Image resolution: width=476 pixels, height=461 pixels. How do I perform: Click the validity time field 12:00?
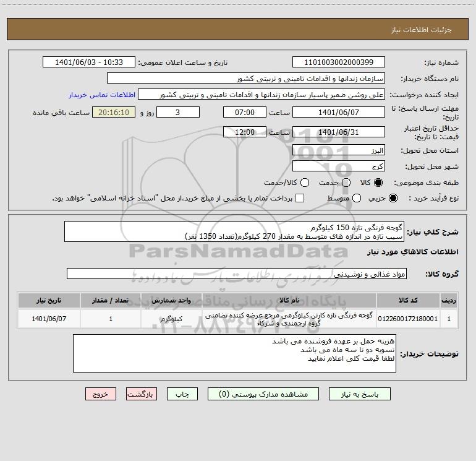pos(245,132)
